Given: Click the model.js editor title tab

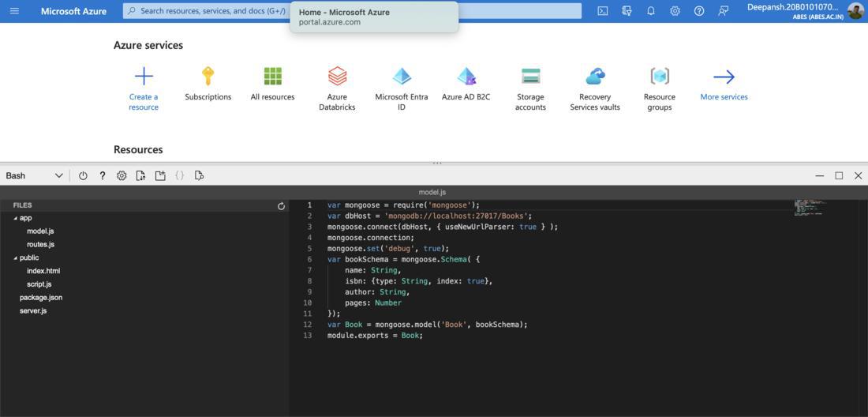Looking at the screenshot, I should [432, 192].
